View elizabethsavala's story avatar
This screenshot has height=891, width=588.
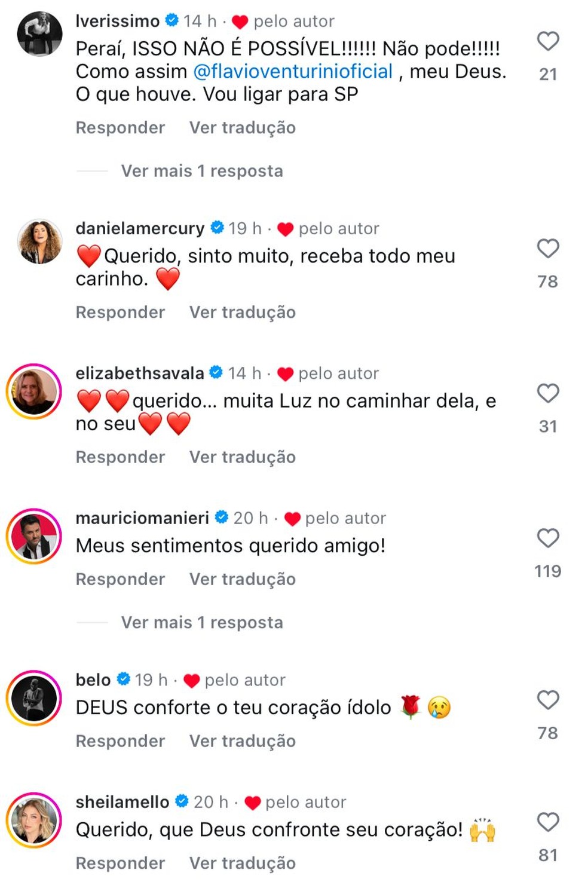pos(34,391)
